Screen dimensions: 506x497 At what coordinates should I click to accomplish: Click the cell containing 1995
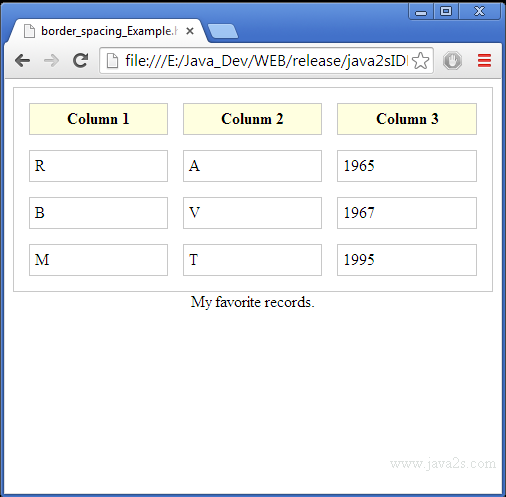click(x=407, y=260)
